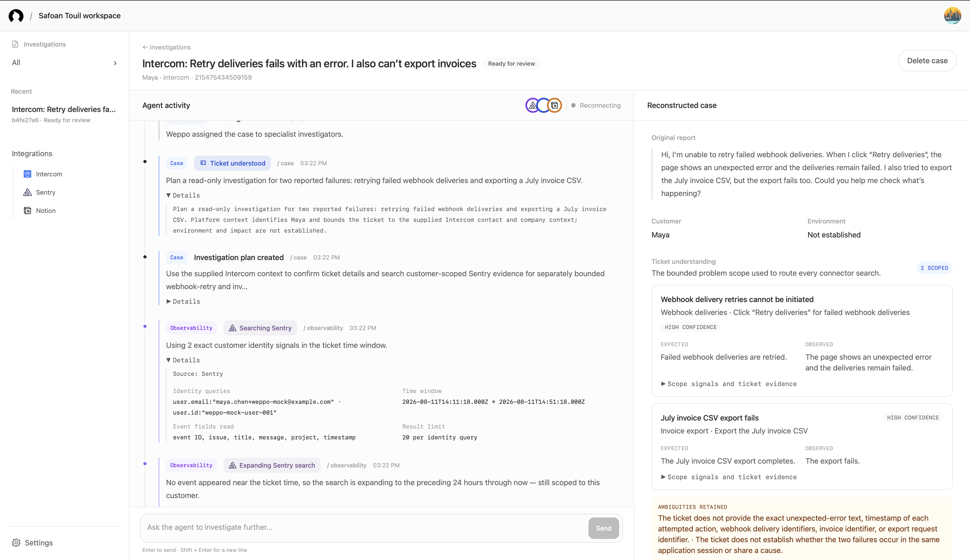Click the Sentry connector icon in Agent activity header
Image resolution: width=970 pixels, height=560 pixels.
(533, 105)
